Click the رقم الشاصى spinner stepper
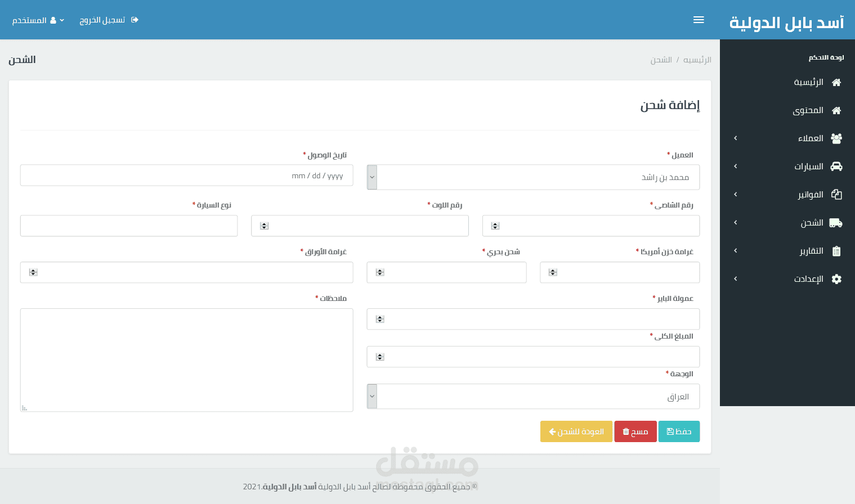 point(495,226)
